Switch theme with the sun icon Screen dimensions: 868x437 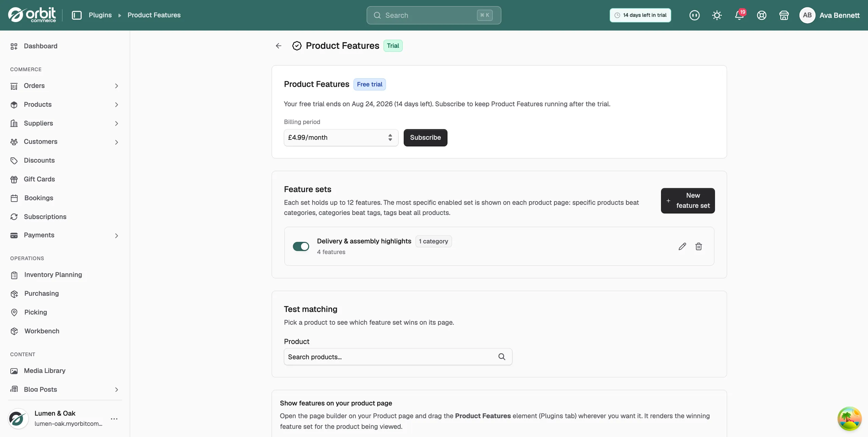pyautogui.click(x=717, y=15)
